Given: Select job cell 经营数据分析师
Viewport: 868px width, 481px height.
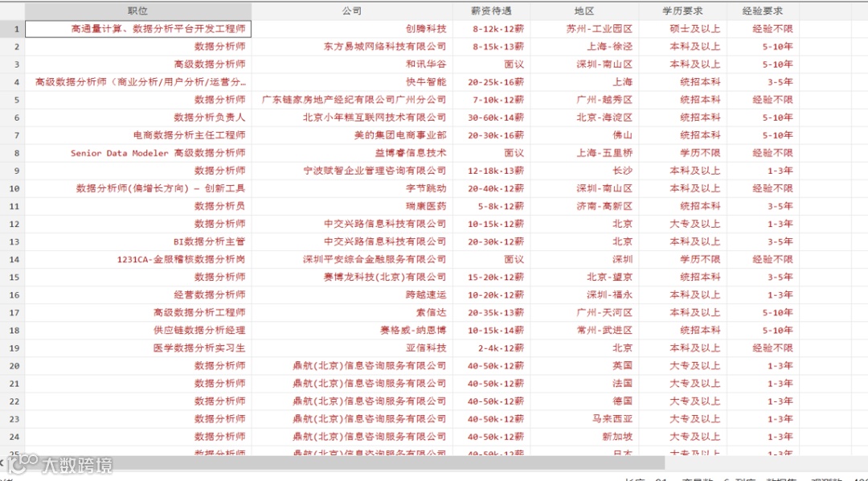Looking at the screenshot, I should pyautogui.click(x=138, y=295).
